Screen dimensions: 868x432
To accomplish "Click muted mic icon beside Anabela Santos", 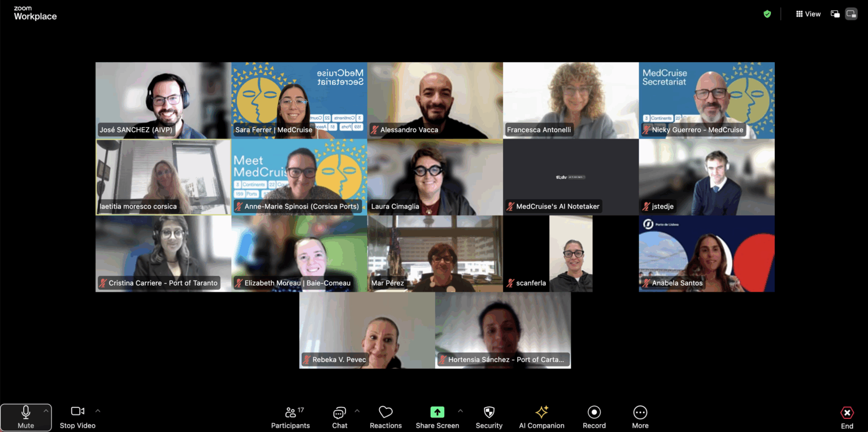I will pos(646,283).
